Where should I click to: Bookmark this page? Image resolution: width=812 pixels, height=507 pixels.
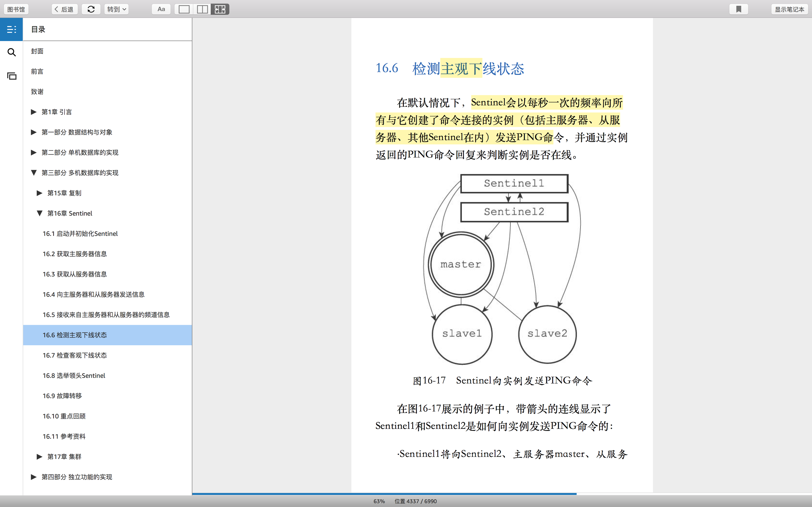(738, 9)
